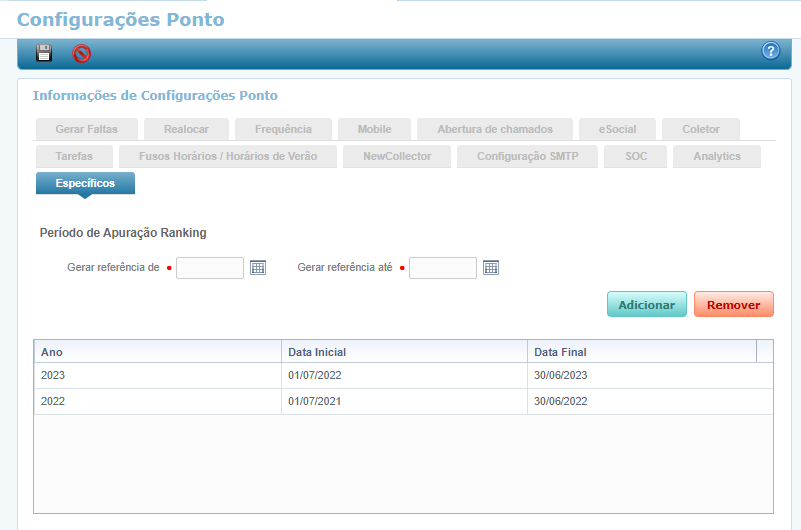Viewport: 801px width, 530px height.
Task: Open the help question mark icon
Action: point(770,51)
